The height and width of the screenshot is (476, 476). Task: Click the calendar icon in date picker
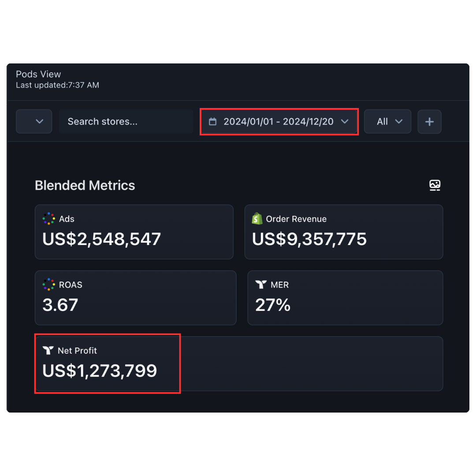212,122
